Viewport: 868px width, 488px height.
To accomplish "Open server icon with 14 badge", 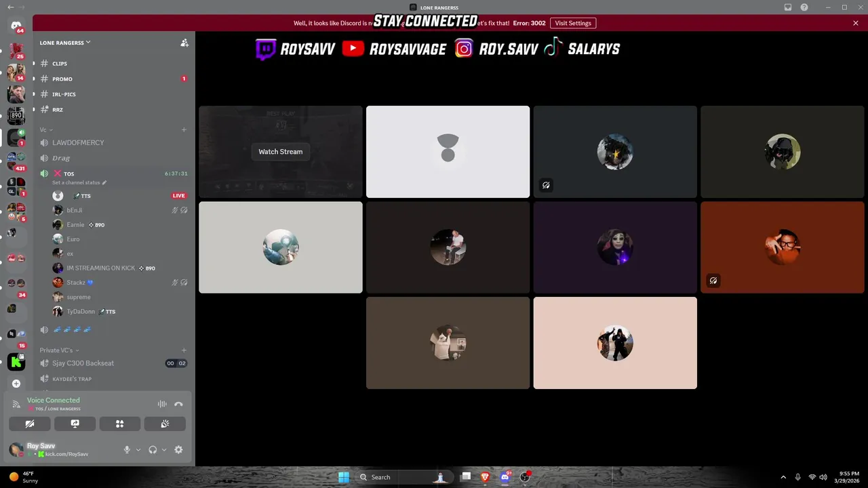I will (x=16, y=72).
